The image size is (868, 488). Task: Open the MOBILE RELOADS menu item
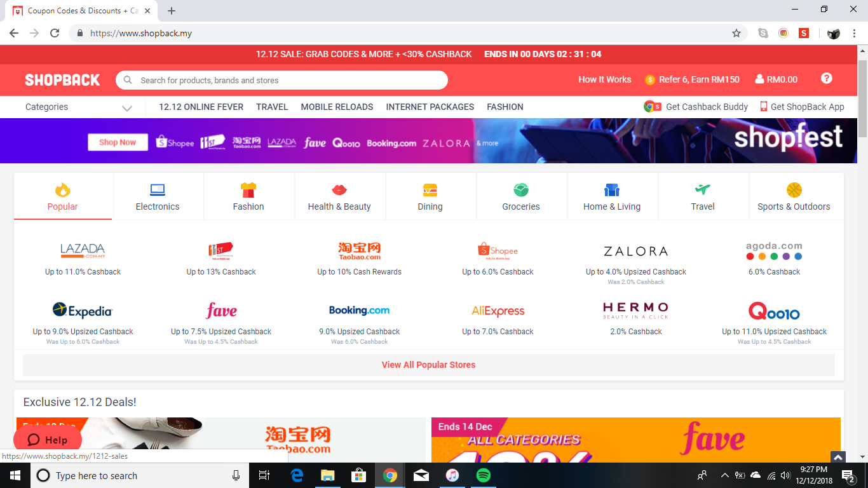337,107
